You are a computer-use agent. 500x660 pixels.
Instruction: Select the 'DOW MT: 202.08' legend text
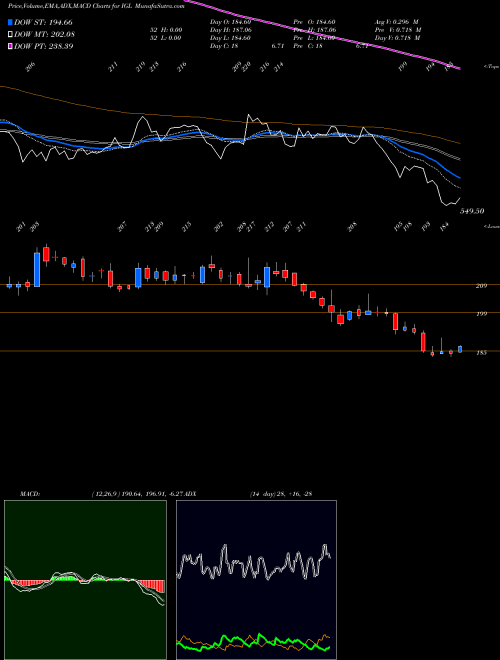tap(44, 34)
